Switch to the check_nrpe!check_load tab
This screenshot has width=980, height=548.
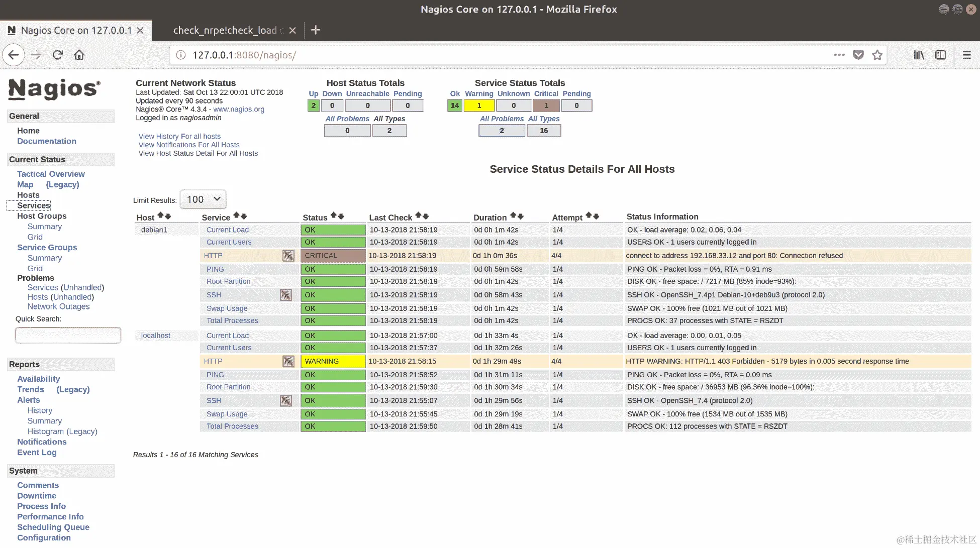click(225, 30)
